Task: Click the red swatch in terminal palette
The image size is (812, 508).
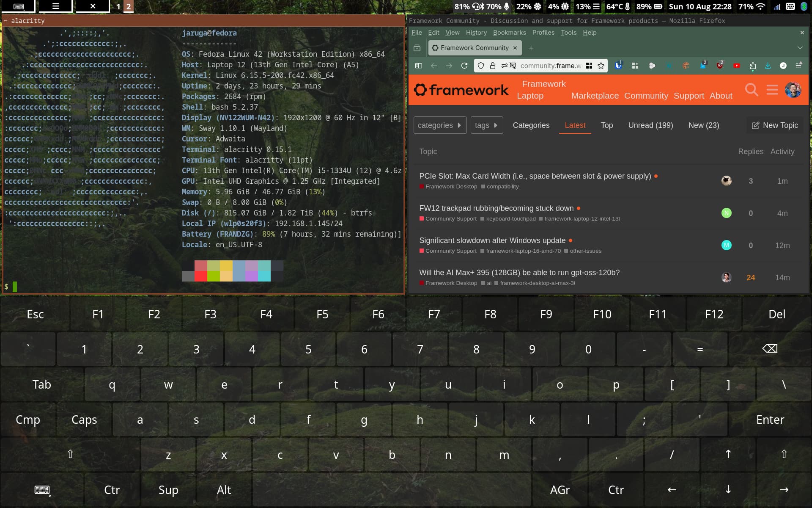Action: pos(200,276)
